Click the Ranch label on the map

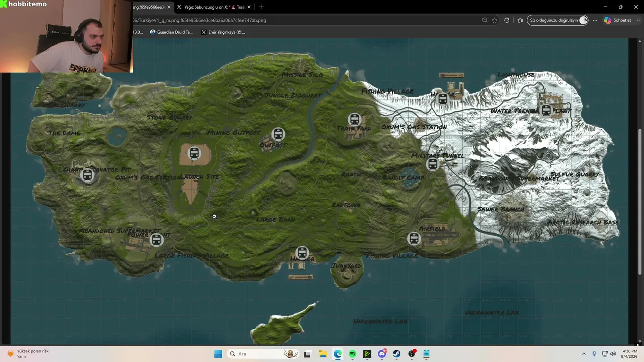[x=351, y=174]
